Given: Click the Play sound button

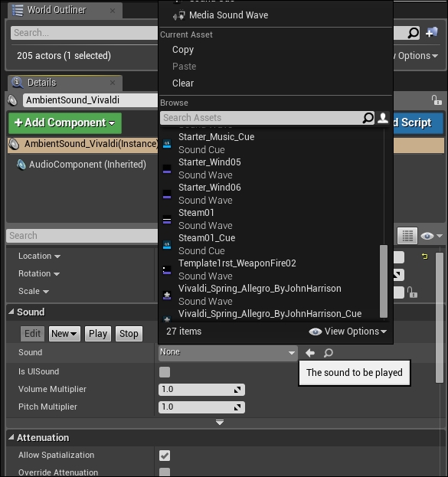Looking at the screenshot, I should (x=98, y=334).
